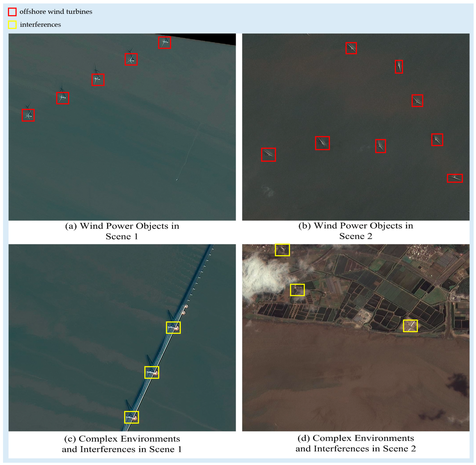Select caption '(b) Wind Power Objects in Scene 2'

click(356, 231)
